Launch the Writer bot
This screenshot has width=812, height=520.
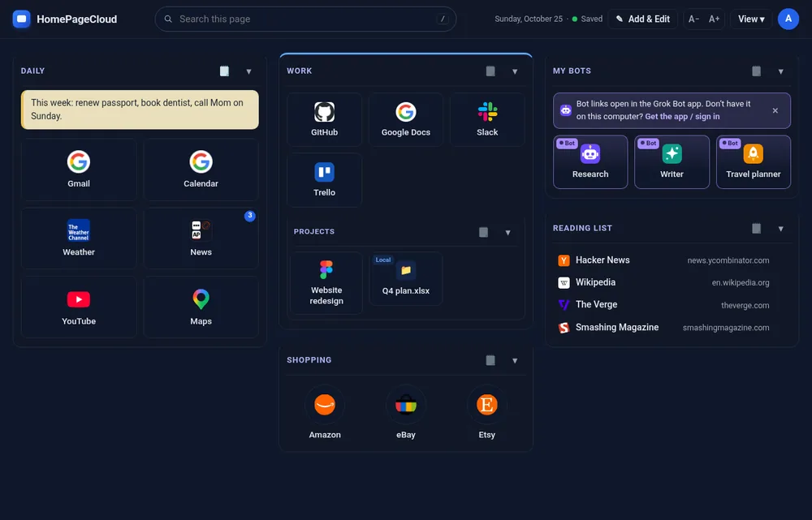672,162
